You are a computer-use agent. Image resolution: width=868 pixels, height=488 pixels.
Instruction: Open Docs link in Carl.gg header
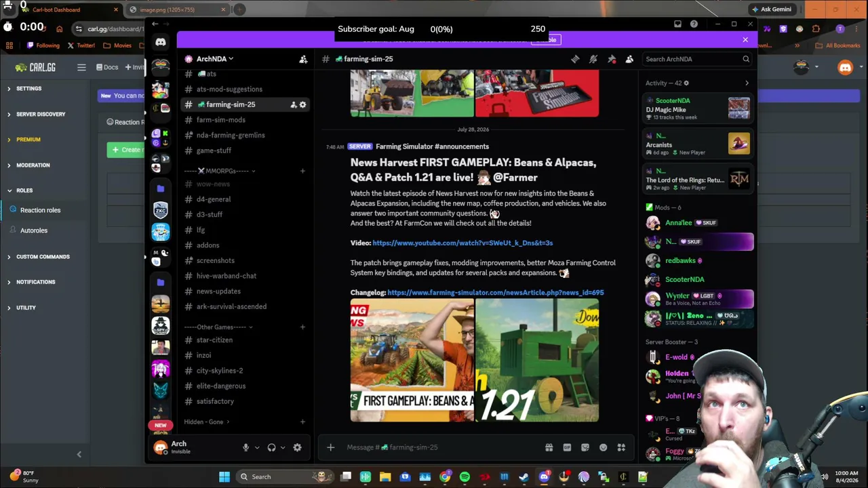point(107,67)
